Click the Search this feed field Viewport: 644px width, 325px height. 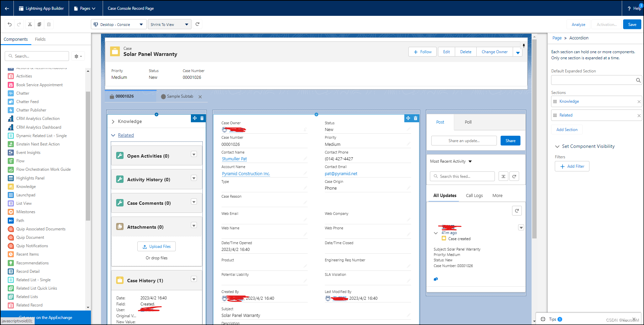tap(462, 176)
